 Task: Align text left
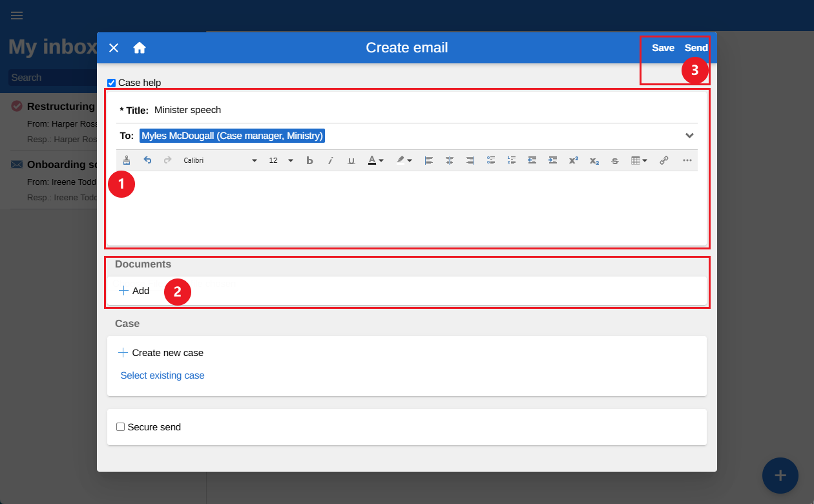(x=429, y=160)
